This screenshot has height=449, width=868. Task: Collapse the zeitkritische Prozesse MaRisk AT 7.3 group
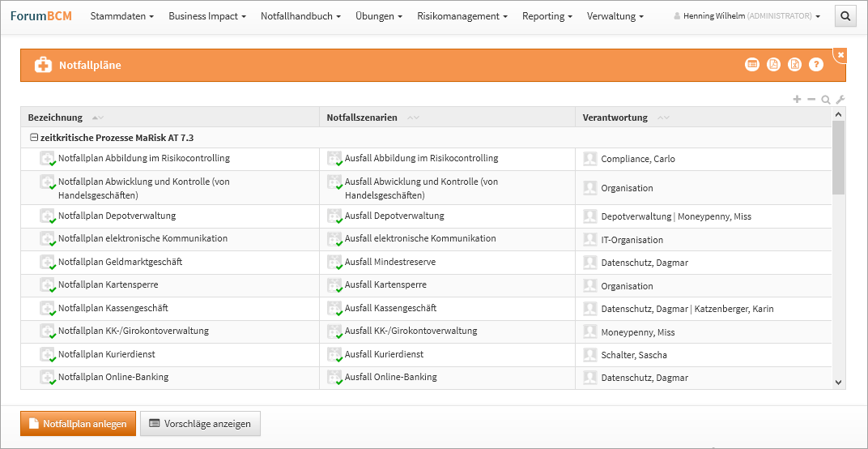tap(34, 138)
